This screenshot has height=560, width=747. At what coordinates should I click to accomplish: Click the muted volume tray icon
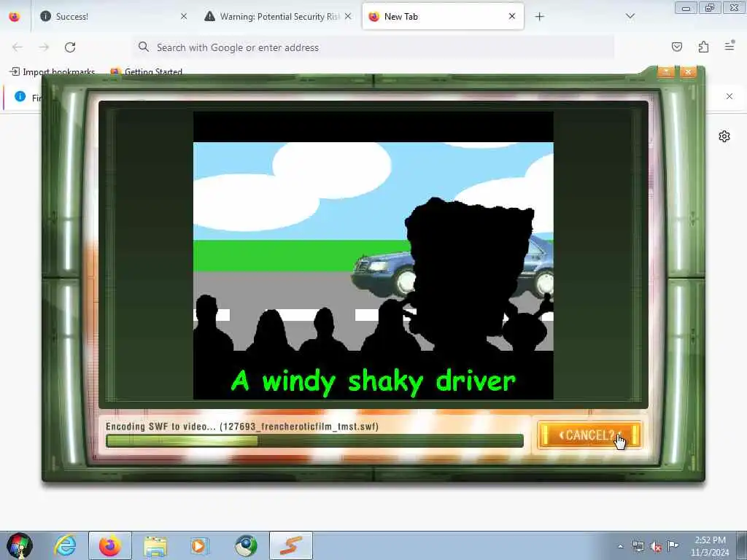[x=656, y=547]
